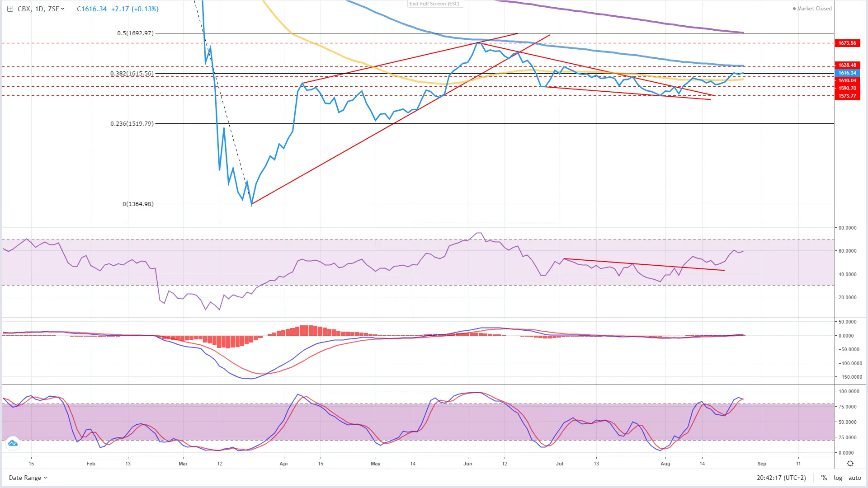Click the 1673.56 red price label
Image resolution: width=868 pixels, height=488 pixels.
click(x=847, y=43)
